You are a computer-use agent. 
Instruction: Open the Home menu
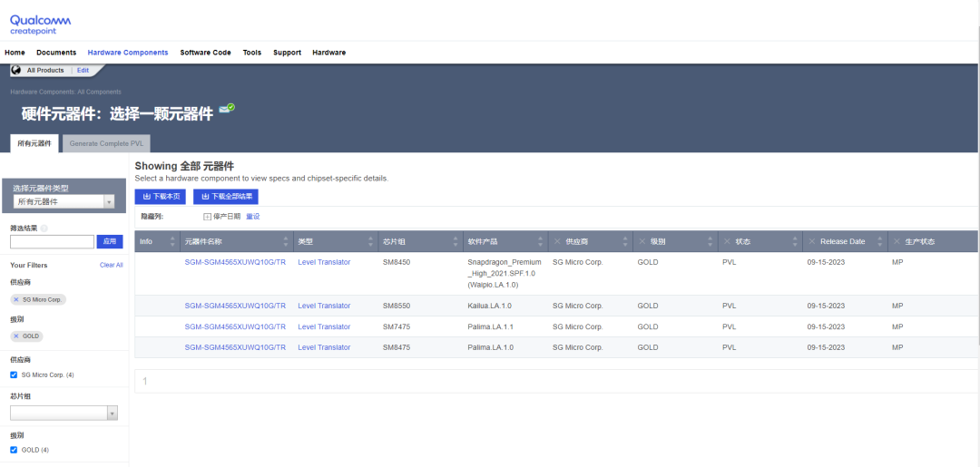(15, 53)
